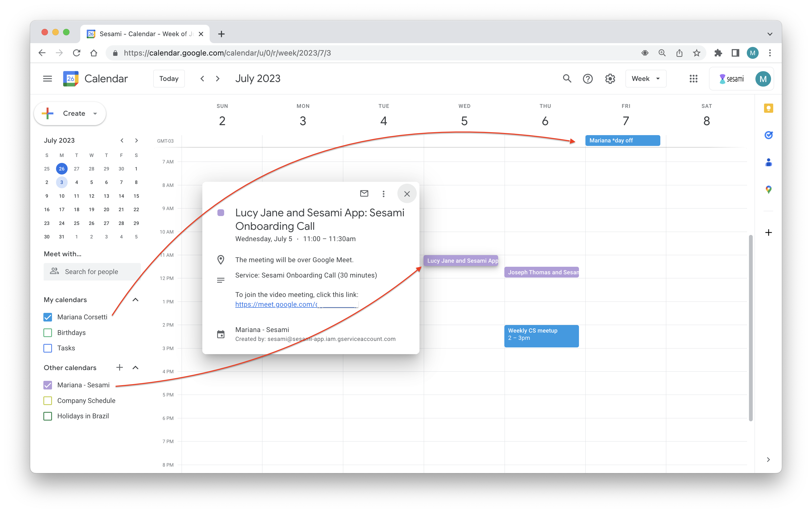The image size is (812, 513).
Task: Click the more options icon in event popup
Action: (x=384, y=194)
